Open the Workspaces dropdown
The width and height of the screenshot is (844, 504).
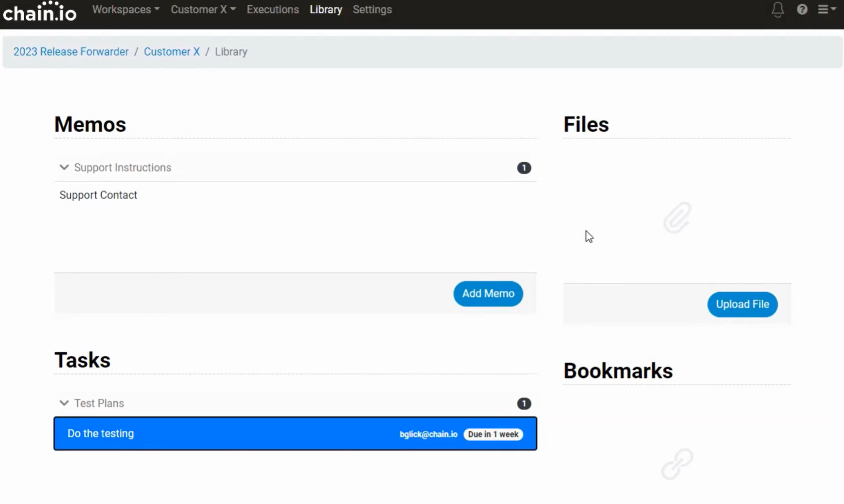(x=126, y=10)
